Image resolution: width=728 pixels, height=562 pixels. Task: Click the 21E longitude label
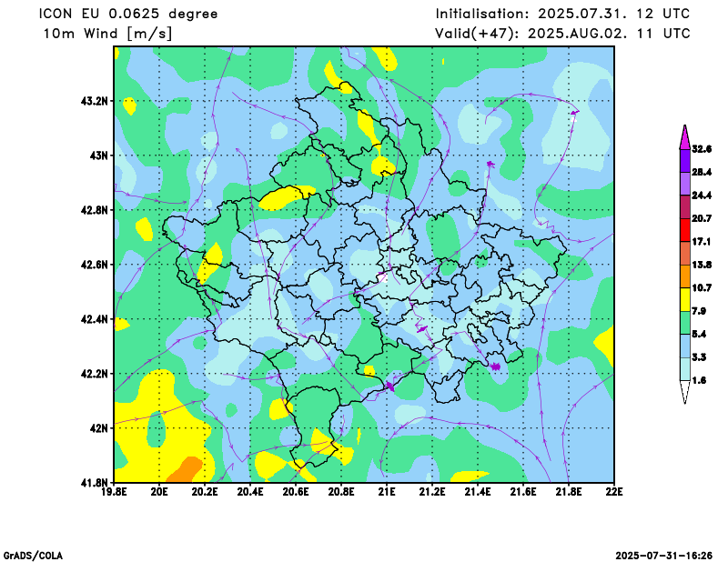pyautogui.click(x=387, y=492)
